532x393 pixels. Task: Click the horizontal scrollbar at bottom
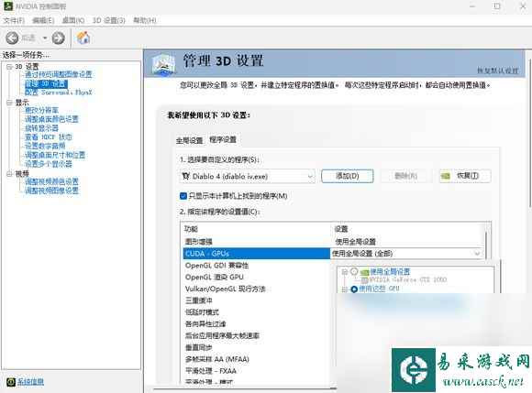(244, 389)
